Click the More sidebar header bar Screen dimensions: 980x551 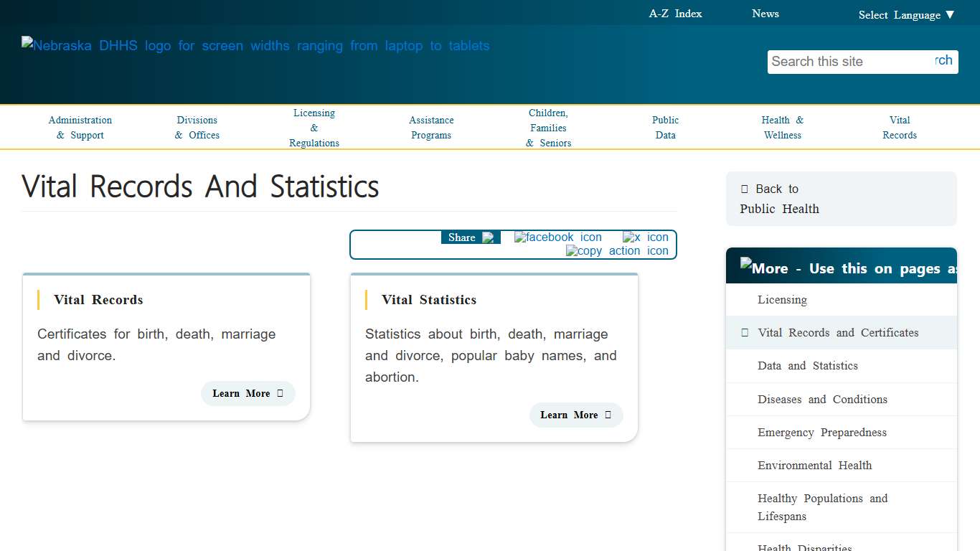pos(841,265)
